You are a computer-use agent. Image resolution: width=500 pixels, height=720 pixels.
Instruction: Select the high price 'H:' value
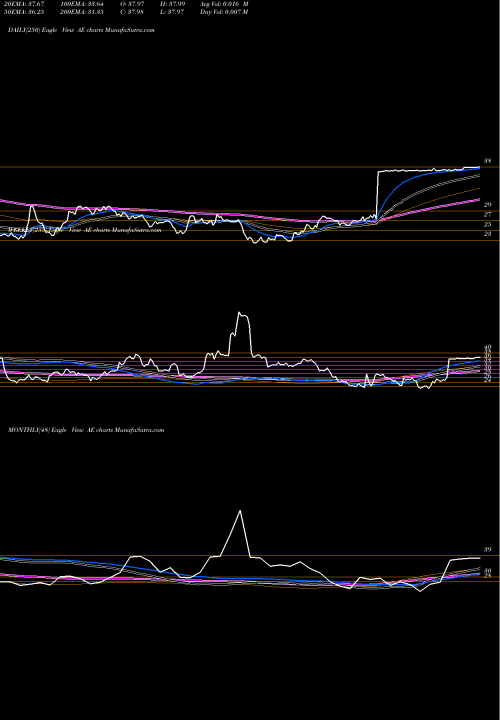point(173,4)
